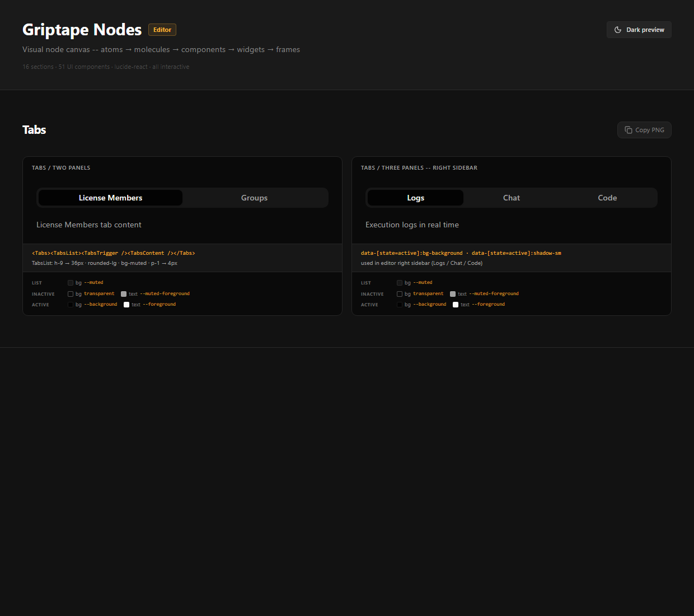Click 'License Members tab content' text
This screenshot has width=694, height=616.
pos(89,225)
